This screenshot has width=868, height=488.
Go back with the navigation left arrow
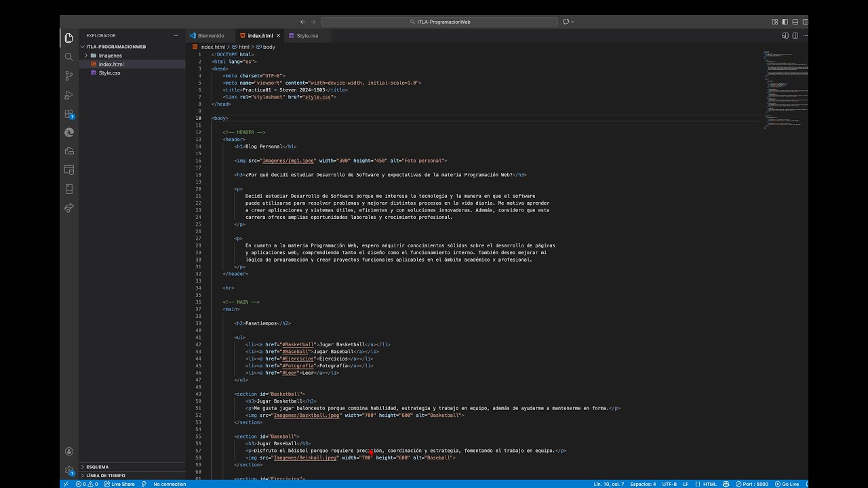point(302,22)
